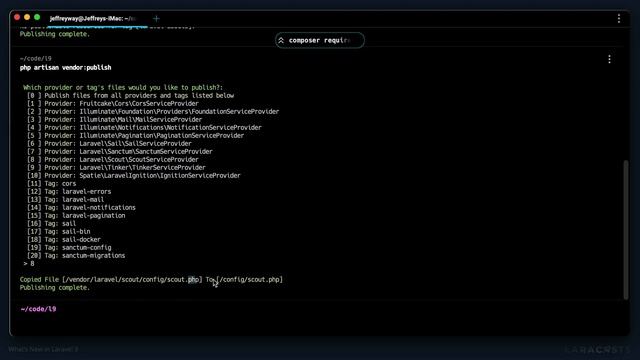Viewport: 640px width, 360px height.
Task: Select the jeffreyway@Jeffreys-iMac tab
Action: tap(92, 18)
